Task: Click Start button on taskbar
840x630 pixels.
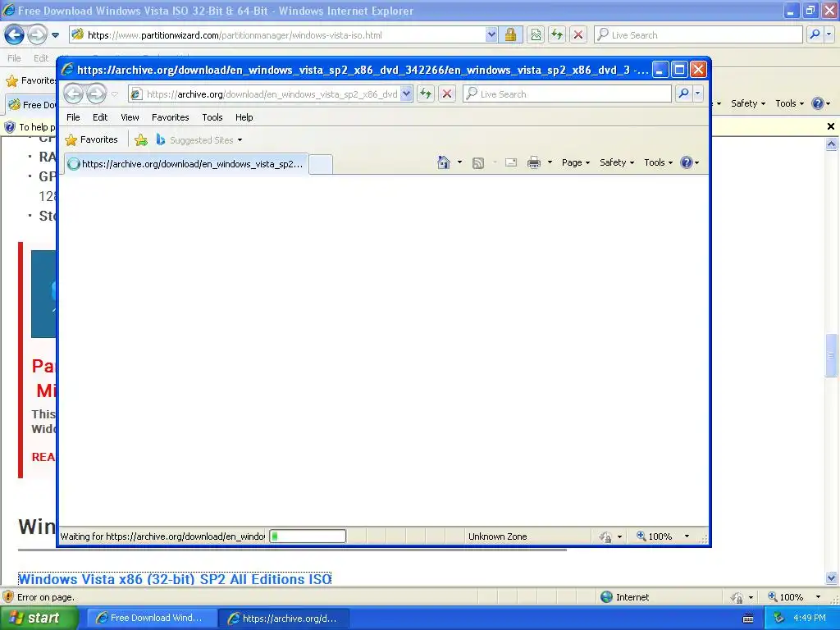Action: coord(39,618)
